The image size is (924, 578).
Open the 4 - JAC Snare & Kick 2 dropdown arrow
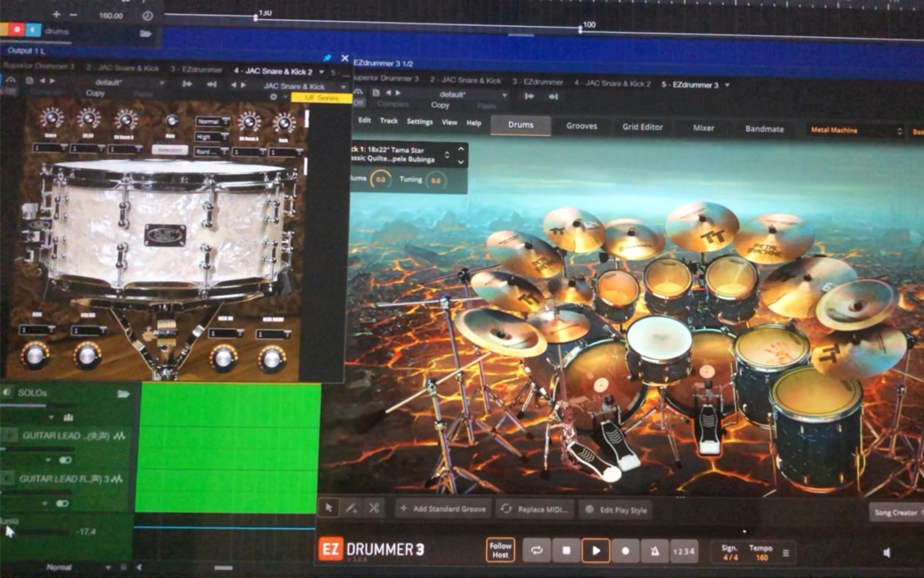[x=322, y=72]
